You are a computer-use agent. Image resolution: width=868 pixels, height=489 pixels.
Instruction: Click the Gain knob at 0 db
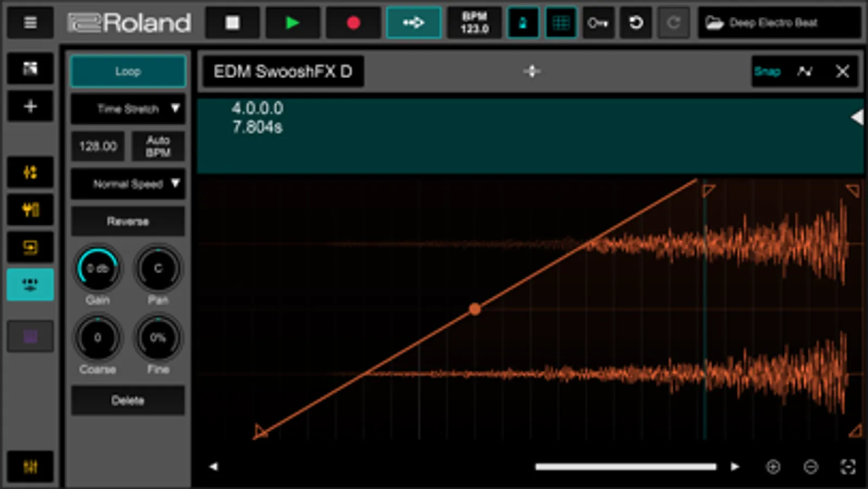point(98,268)
